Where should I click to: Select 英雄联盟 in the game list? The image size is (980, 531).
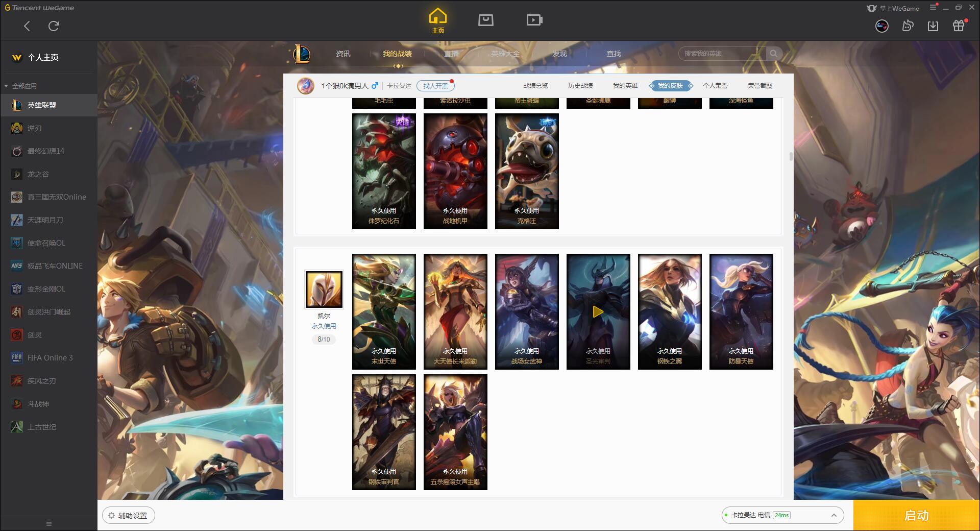48,105
